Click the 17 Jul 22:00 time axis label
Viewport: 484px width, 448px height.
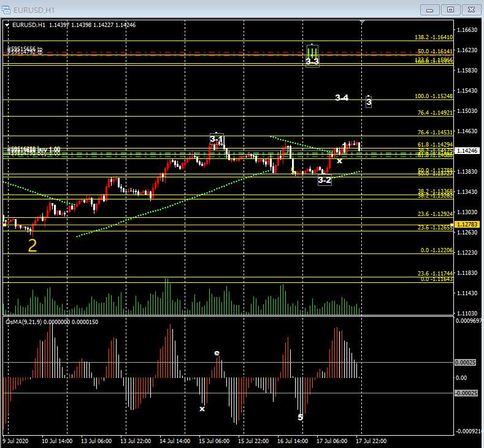(x=371, y=441)
